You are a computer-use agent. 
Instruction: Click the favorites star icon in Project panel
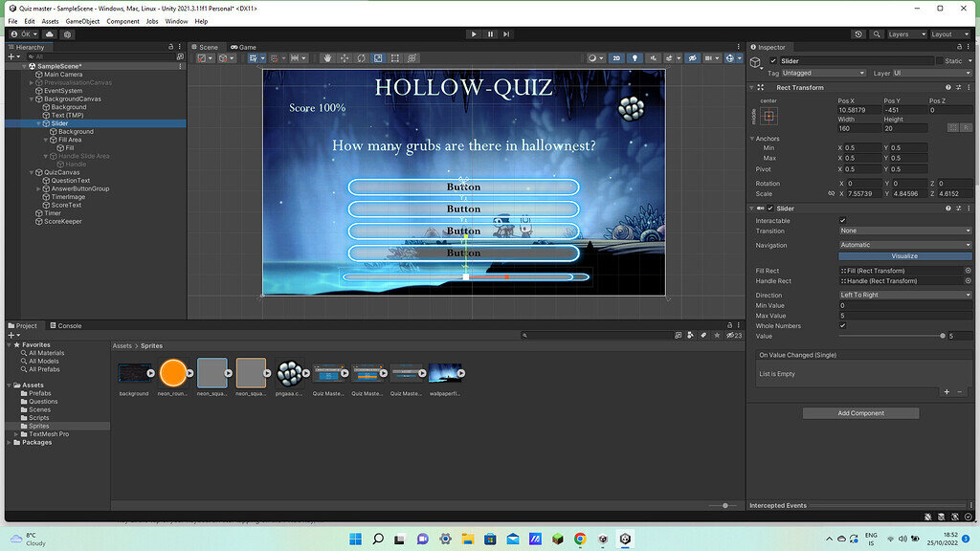coord(717,336)
